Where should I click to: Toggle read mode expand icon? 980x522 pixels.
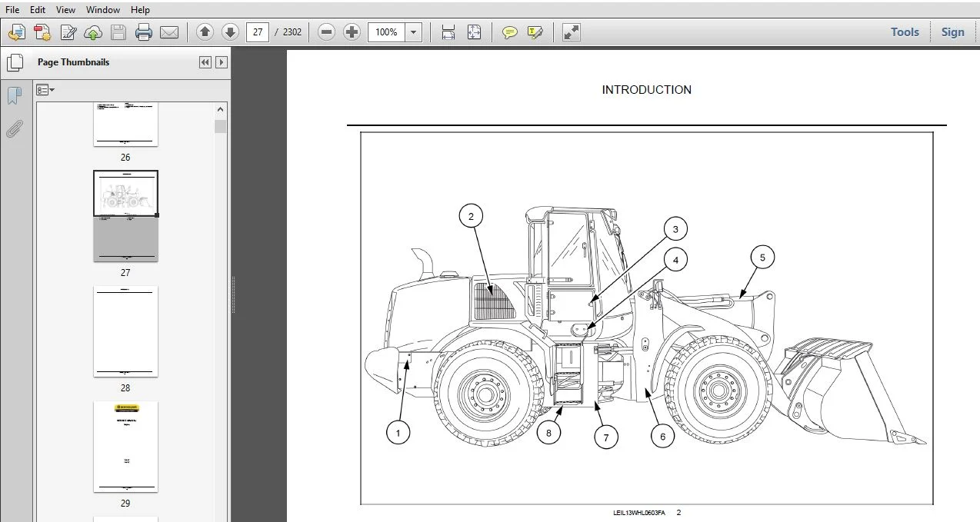click(571, 32)
